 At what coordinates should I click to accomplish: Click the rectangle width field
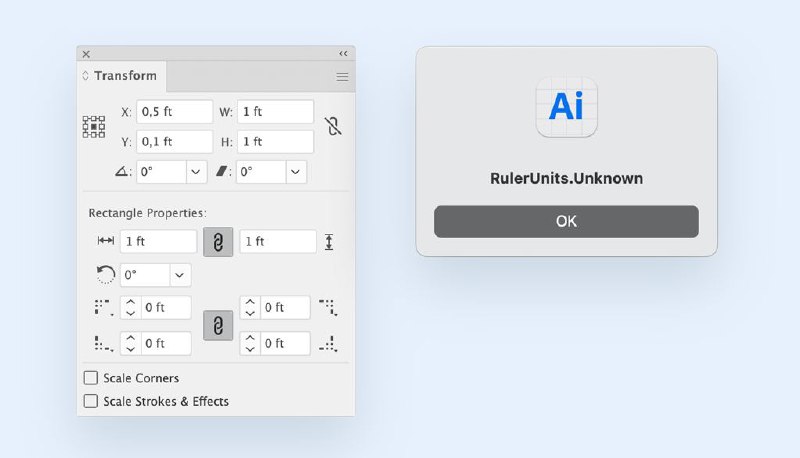click(159, 241)
